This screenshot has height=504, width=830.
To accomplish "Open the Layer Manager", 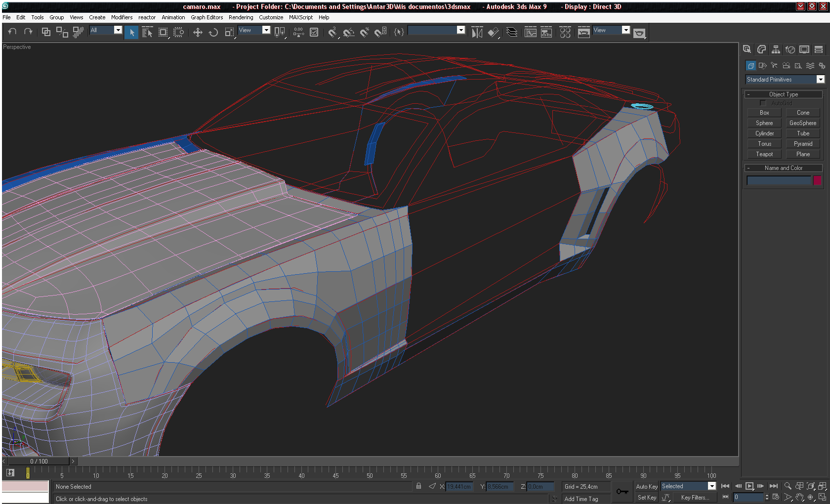I will (x=512, y=33).
